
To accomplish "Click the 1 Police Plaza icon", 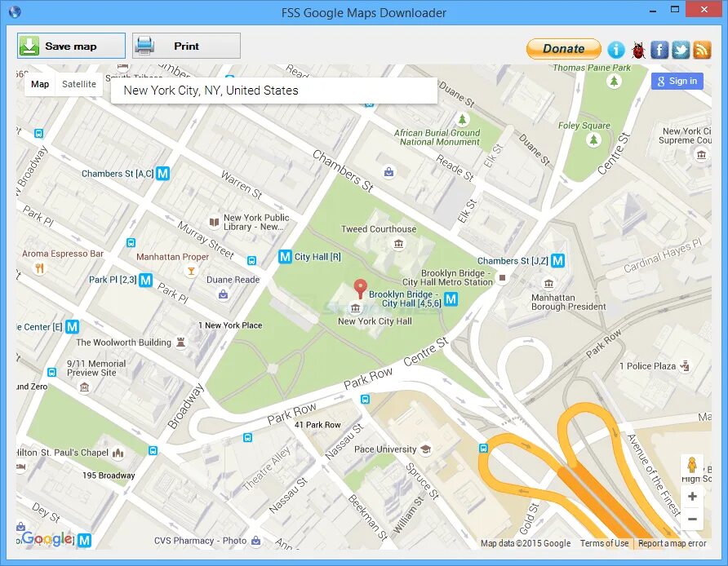I will pos(685,366).
